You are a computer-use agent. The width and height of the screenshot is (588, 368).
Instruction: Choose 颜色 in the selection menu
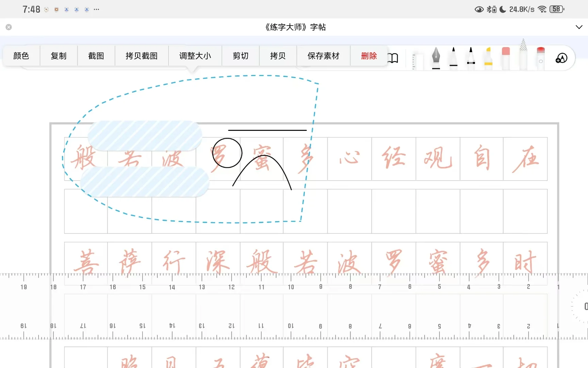(x=21, y=56)
